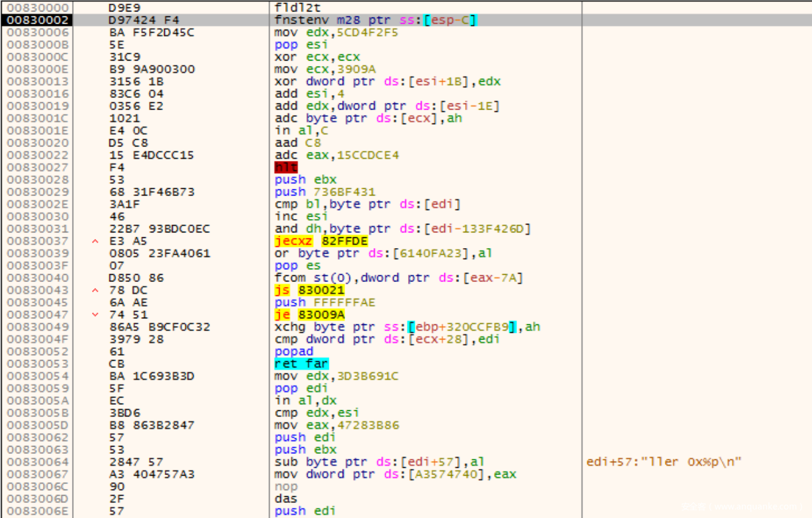Select the das instruction
Viewport: 812px width, 518px height.
(x=286, y=499)
